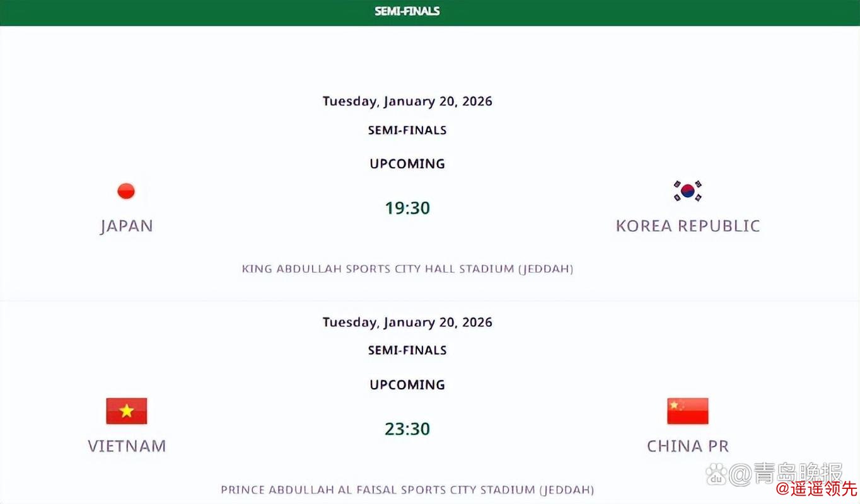Open the VIETNAM team name link
This screenshot has width=860, height=504.
click(x=127, y=446)
